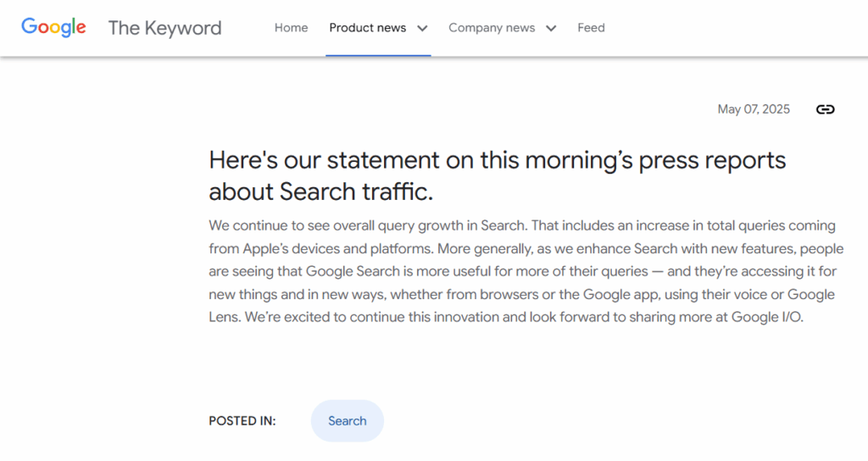Copy the article link with chain icon
This screenshot has height=461, width=868.
(825, 109)
